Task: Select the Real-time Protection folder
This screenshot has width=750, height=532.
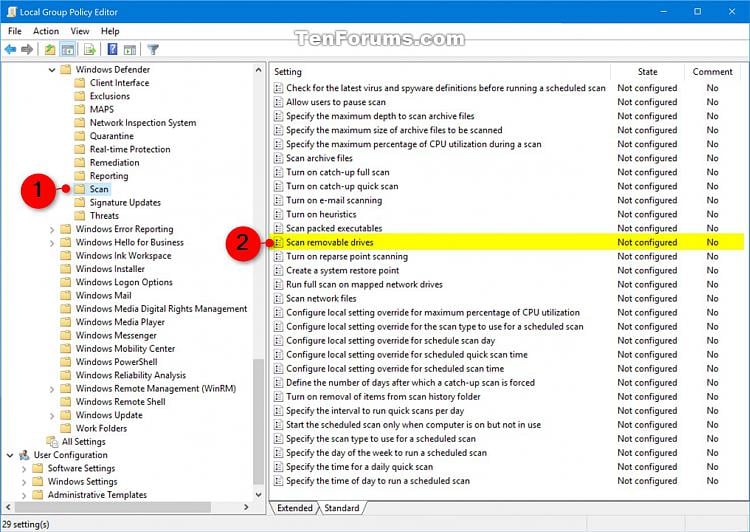Action: (130, 149)
